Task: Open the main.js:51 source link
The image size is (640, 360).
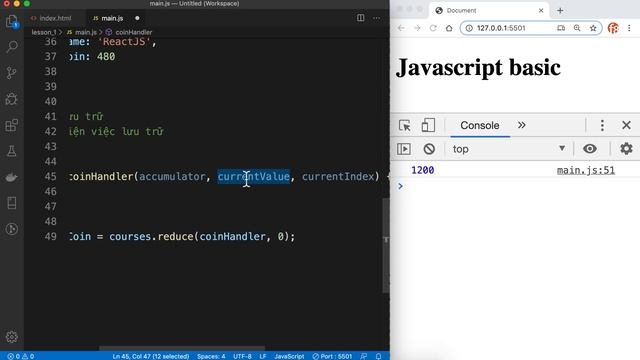Action: point(586,170)
